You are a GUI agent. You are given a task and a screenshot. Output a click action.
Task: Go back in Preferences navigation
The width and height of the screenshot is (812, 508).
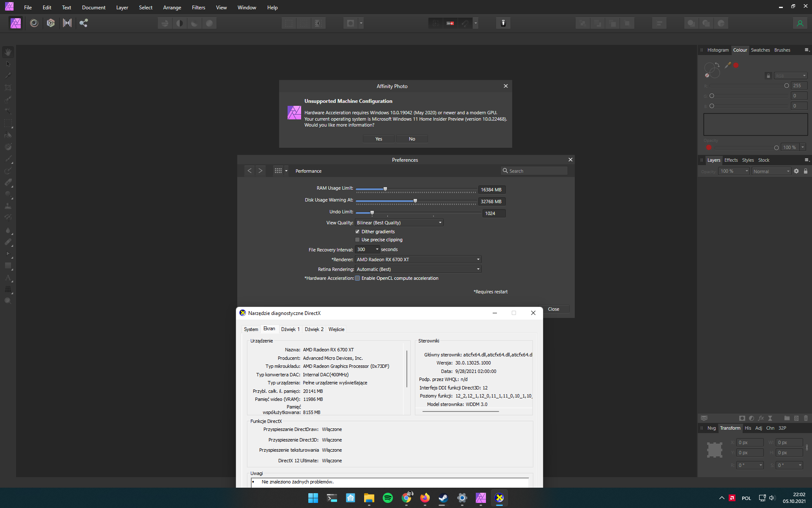pyautogui.click(x=250, y=171)
